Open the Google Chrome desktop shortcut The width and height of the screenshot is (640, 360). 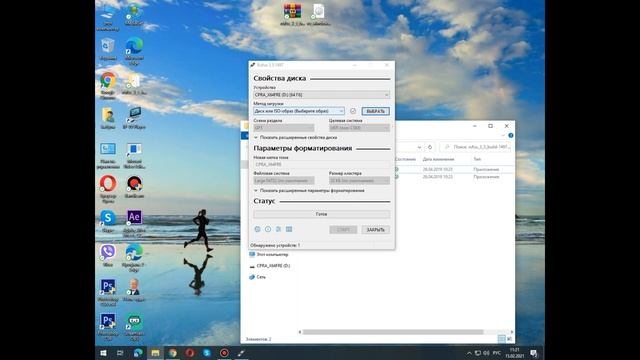(108, 86)
